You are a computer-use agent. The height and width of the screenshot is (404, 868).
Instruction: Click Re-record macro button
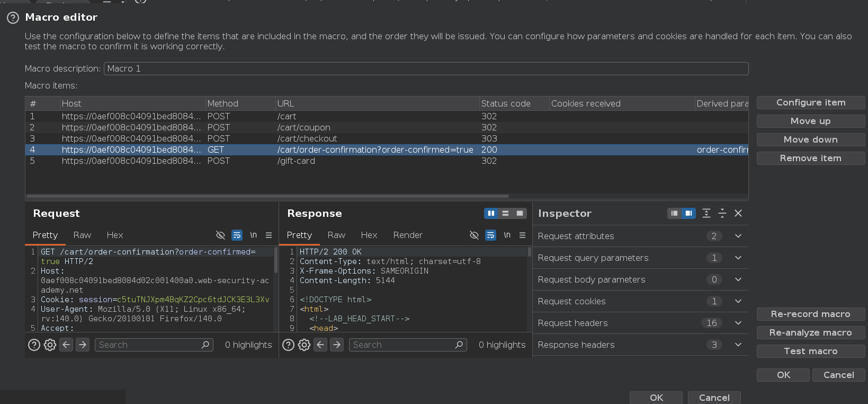pos(811,314)
